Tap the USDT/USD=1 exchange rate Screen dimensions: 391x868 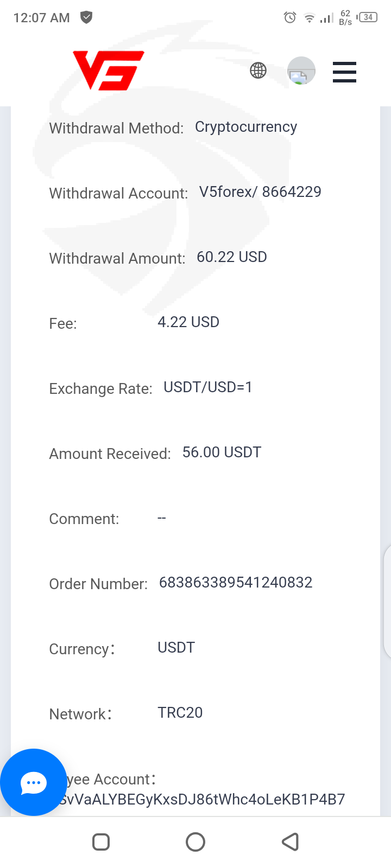tap(208, 387)
